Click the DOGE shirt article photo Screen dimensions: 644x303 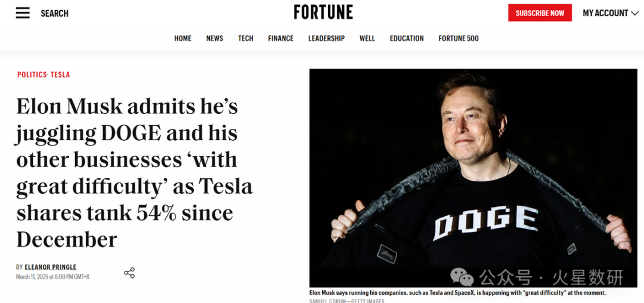[473, 178]
